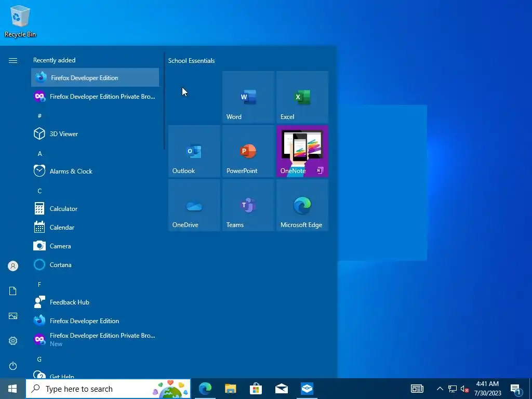Click the School Essentials group title
This screenshot has width=532, height=399.
191,60
